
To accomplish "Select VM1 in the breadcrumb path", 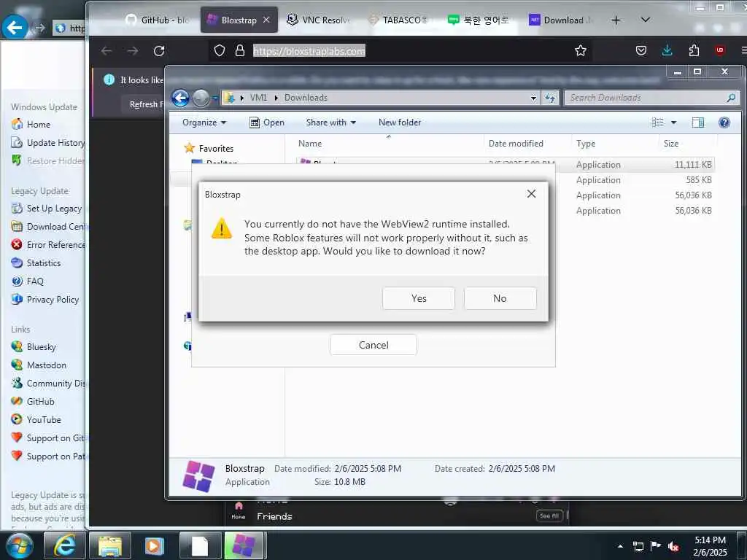I will 258,98.
